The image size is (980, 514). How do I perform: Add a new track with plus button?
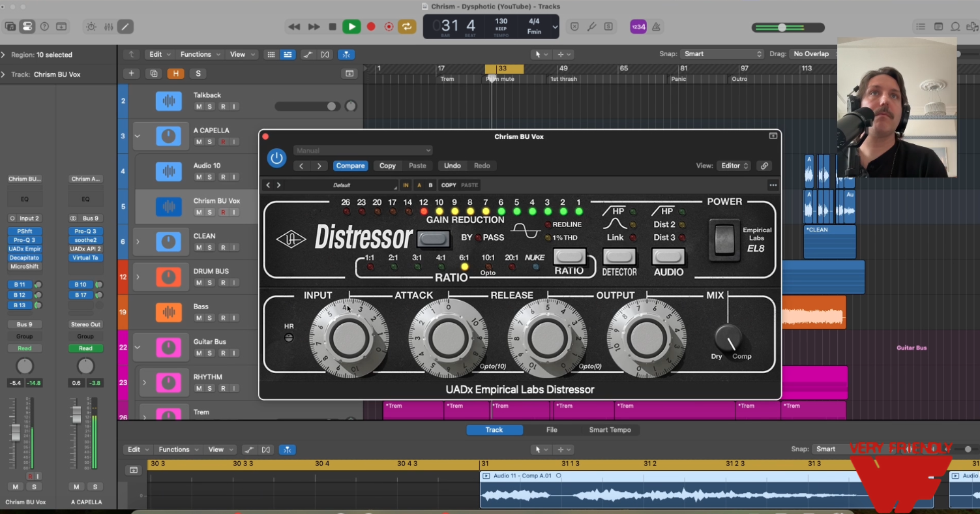[131, 74]
